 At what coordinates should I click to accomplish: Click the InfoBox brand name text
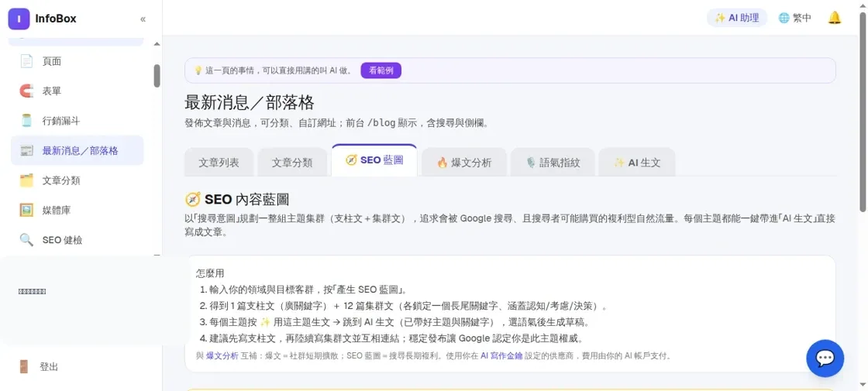(55, 19)
